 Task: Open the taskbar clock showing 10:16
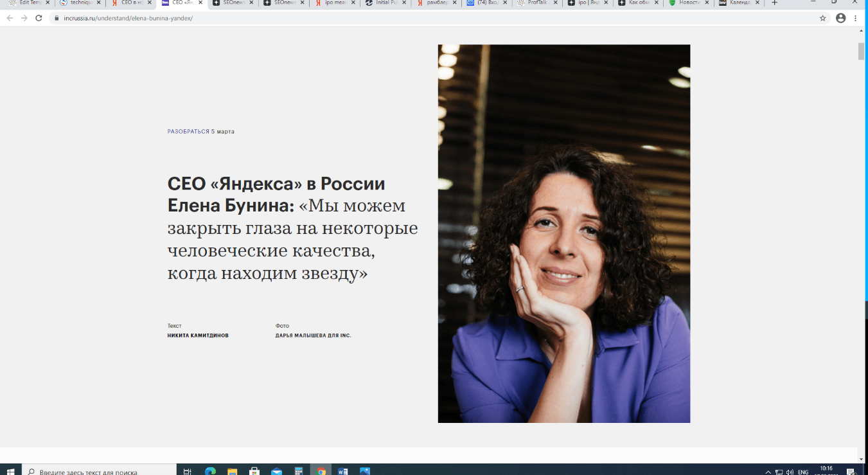[826, 470]
